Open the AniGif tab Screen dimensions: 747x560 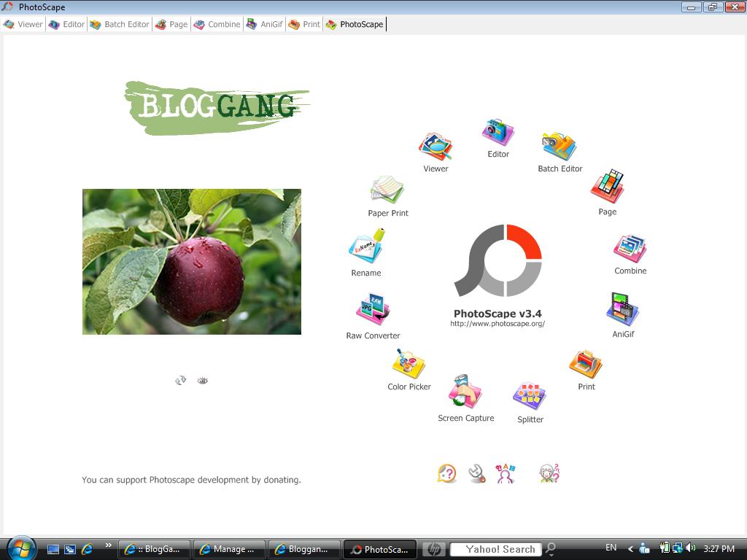click(x=264, y=24)
